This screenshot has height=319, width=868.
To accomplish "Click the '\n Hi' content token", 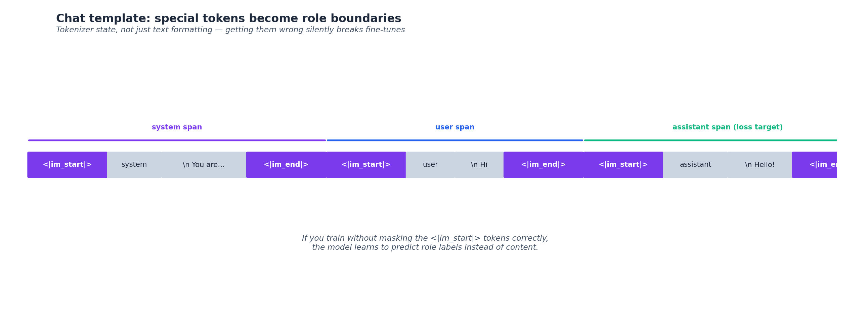I will tap(479, 165).
